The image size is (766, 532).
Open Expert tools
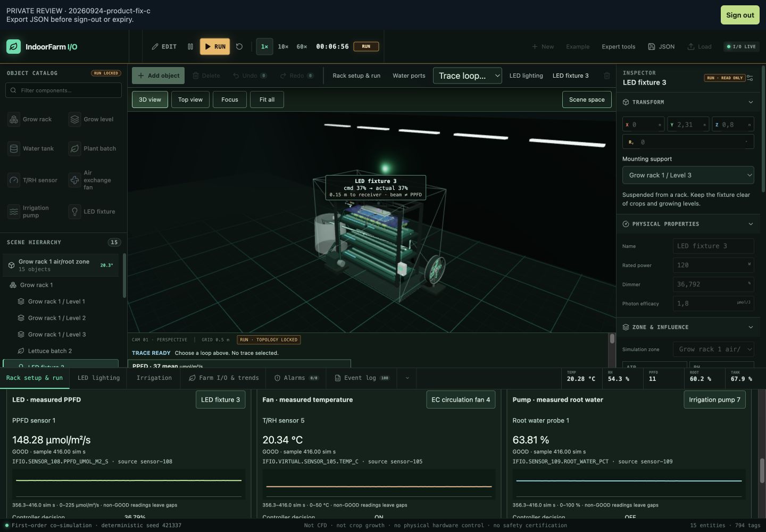coord(619,47)
